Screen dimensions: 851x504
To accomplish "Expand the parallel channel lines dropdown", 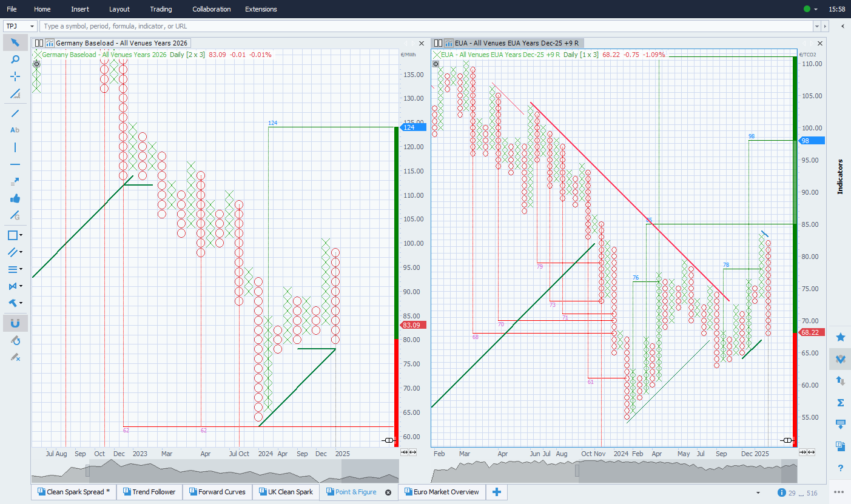I will click(x=21, y=252).
